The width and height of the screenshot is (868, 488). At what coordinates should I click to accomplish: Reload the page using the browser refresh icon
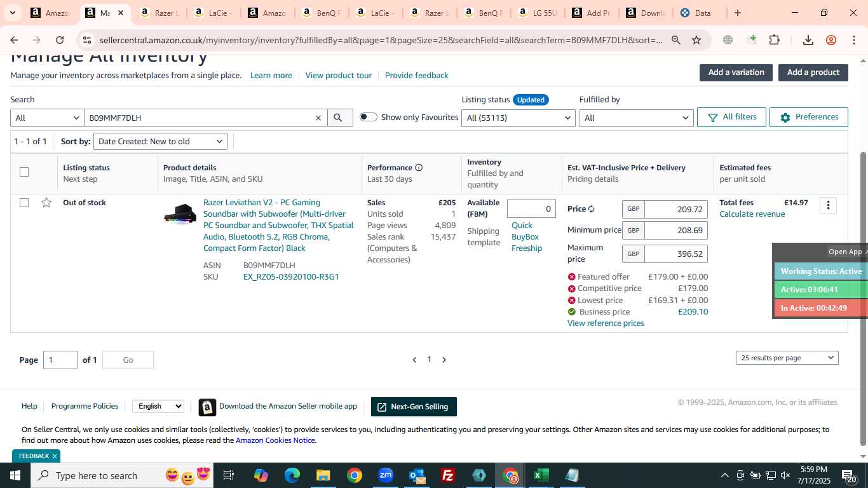60,40
